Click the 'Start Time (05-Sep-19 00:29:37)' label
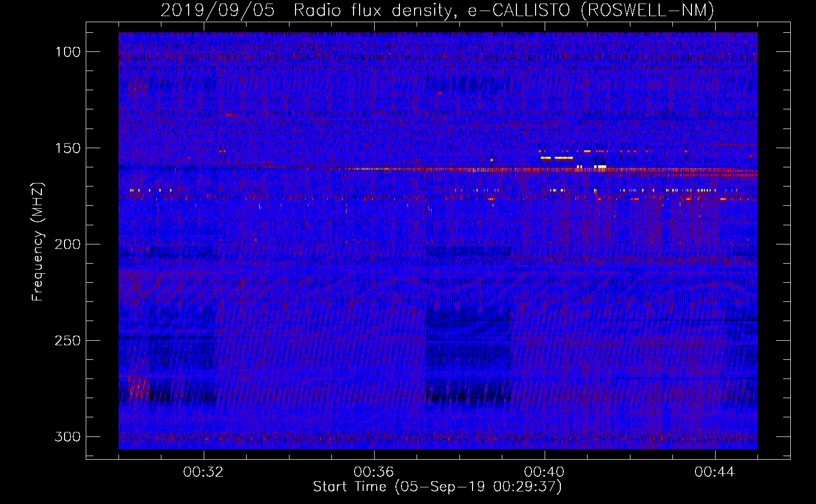 437,487
